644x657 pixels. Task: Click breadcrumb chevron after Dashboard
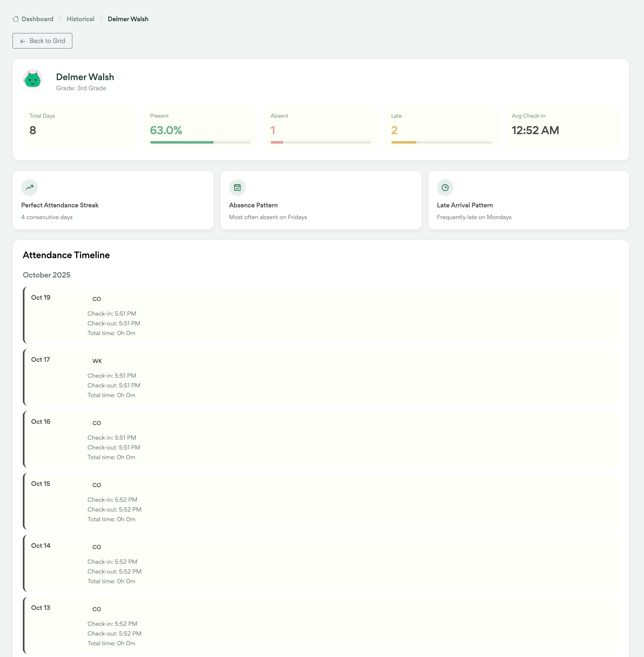coord(60,19)
